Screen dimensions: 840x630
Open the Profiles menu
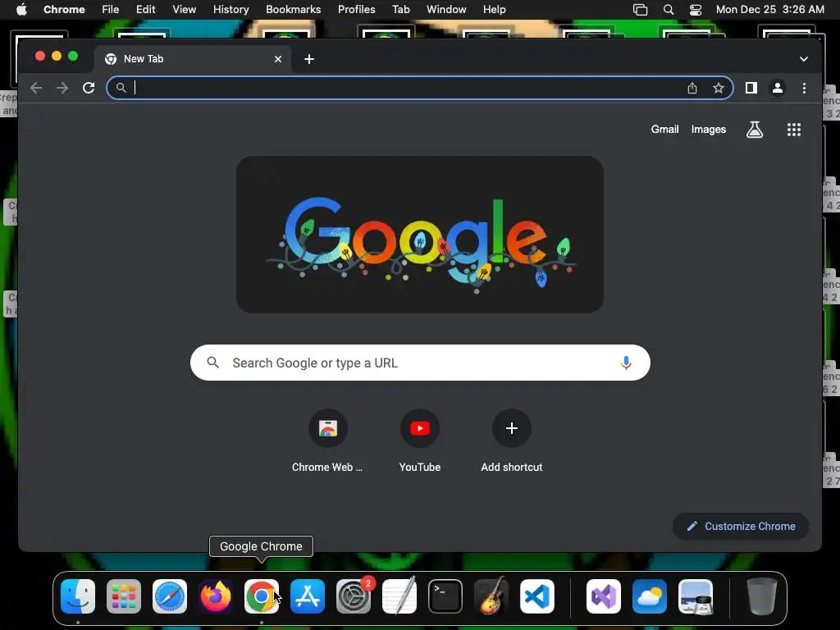pyautogui.click(x=356, y=10)
